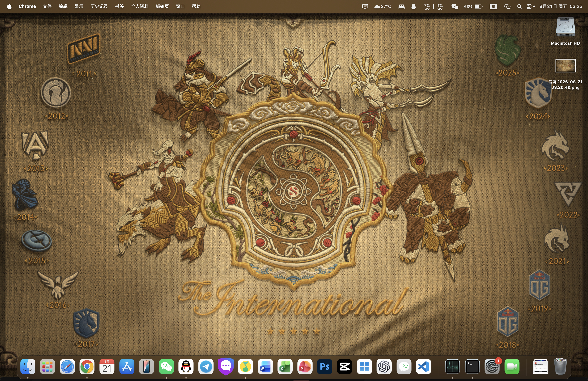Viewport: 588px width, 381px height.
Task: Open the 显示 menu
Action: tap(79, 6)
